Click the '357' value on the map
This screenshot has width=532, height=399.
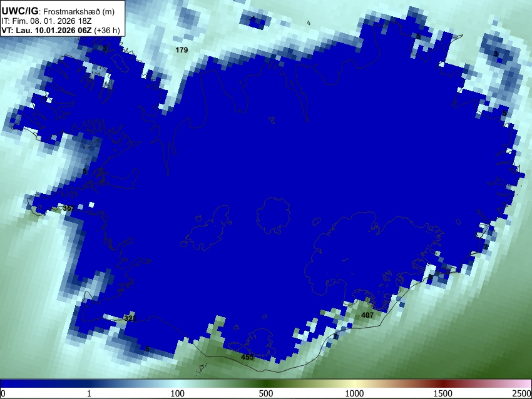69,208
